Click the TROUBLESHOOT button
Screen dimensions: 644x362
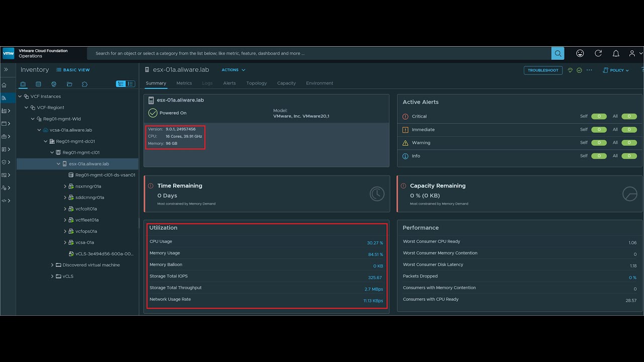543,70
